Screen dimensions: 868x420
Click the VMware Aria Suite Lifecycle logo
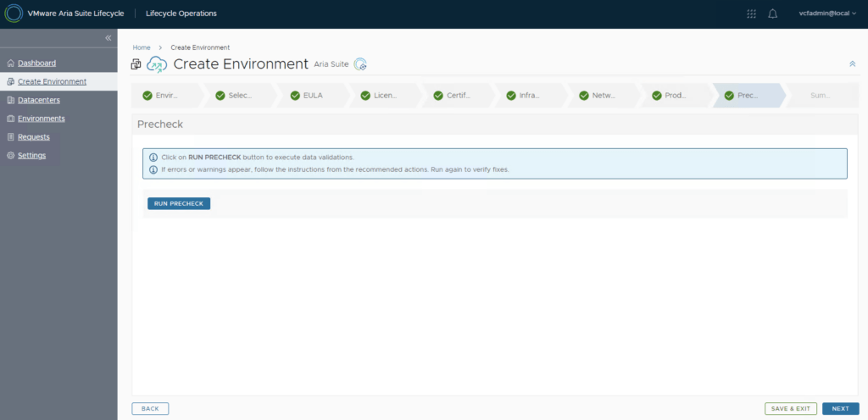click(x=14, y=14)
